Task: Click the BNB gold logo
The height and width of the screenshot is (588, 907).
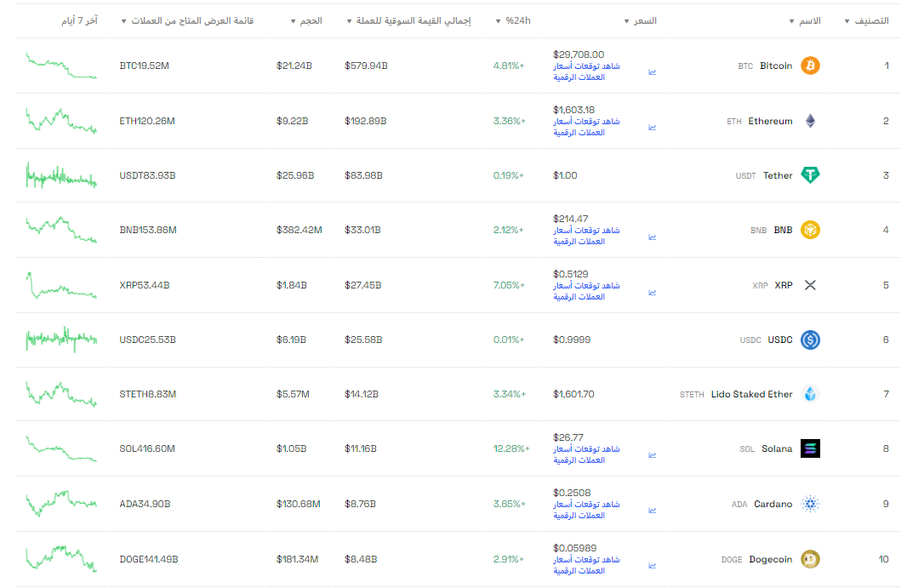Action: 810,230
